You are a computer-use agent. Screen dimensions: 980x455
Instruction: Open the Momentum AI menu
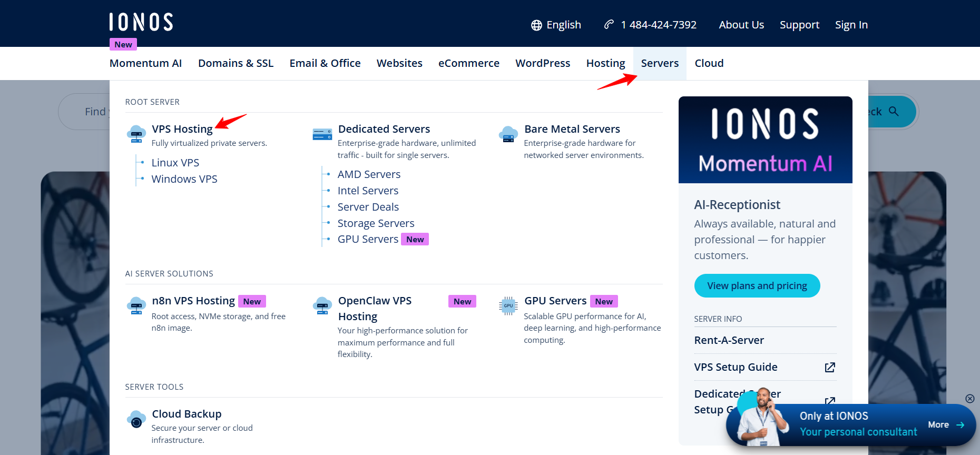click(145, 63)
